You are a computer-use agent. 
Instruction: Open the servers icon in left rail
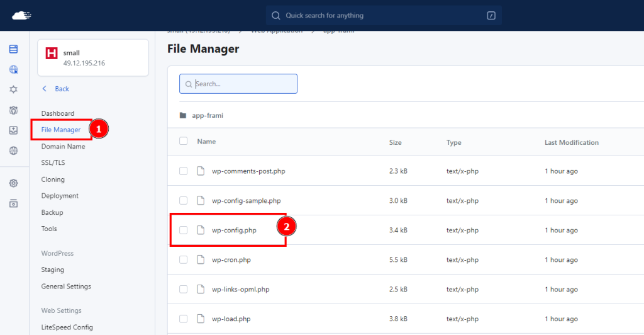pos(14,49)
